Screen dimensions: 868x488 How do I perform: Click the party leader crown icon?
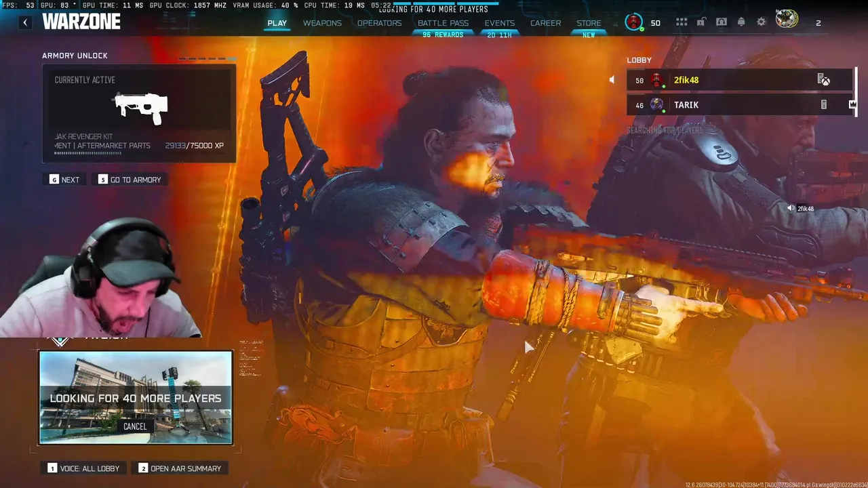point(852,104)
